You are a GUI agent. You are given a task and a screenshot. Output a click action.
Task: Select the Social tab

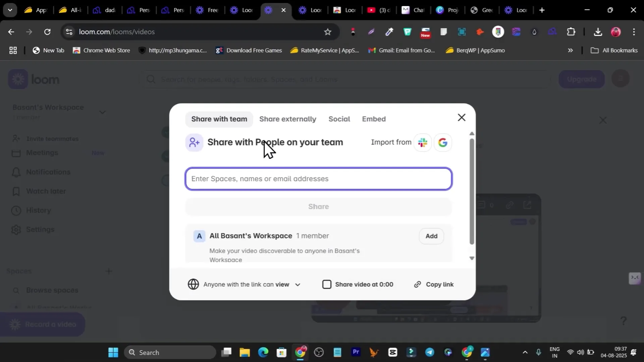[339, 119]
